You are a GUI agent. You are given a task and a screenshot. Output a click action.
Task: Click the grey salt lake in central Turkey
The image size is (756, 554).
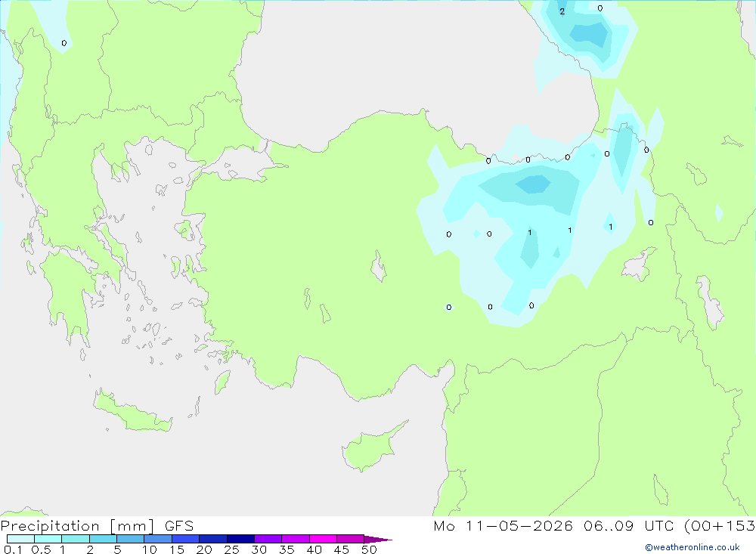pos(379,266)
